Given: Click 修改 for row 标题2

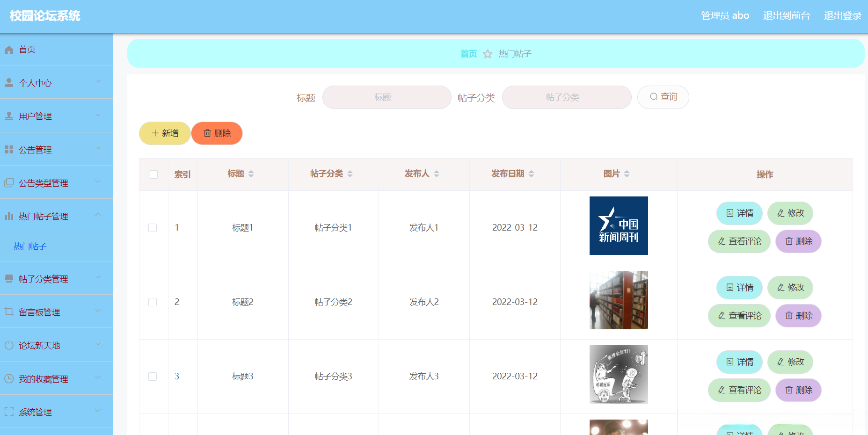Looking at the screenshot, I should pyautogui.click(x=790, y=288).
